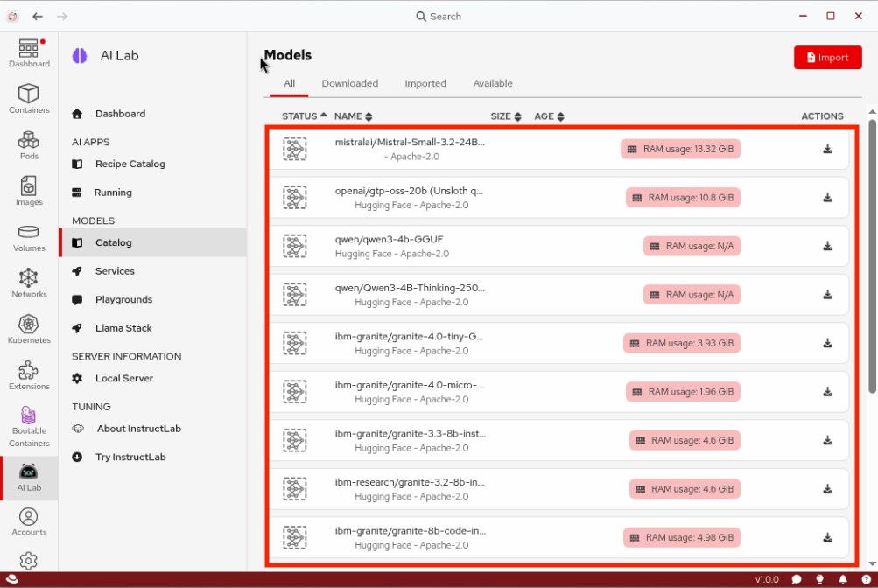Open Containers from the left sidebar
The width and height of the screenshot is (878, 588).
point(29,99)
